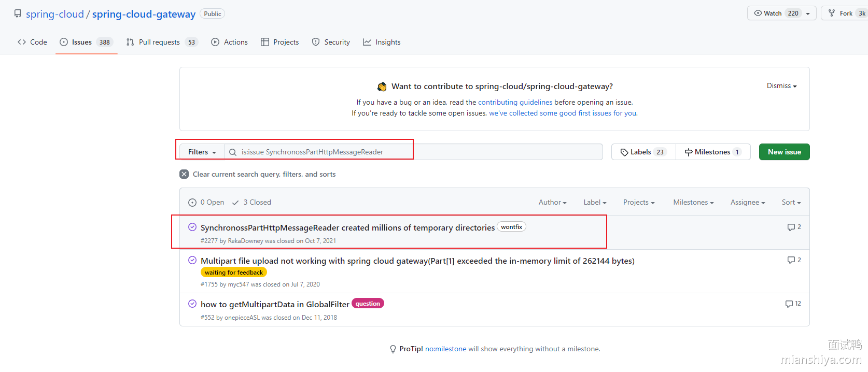
Task: Expand the Watch dropdown menu
Action: (x=808, y=13)
